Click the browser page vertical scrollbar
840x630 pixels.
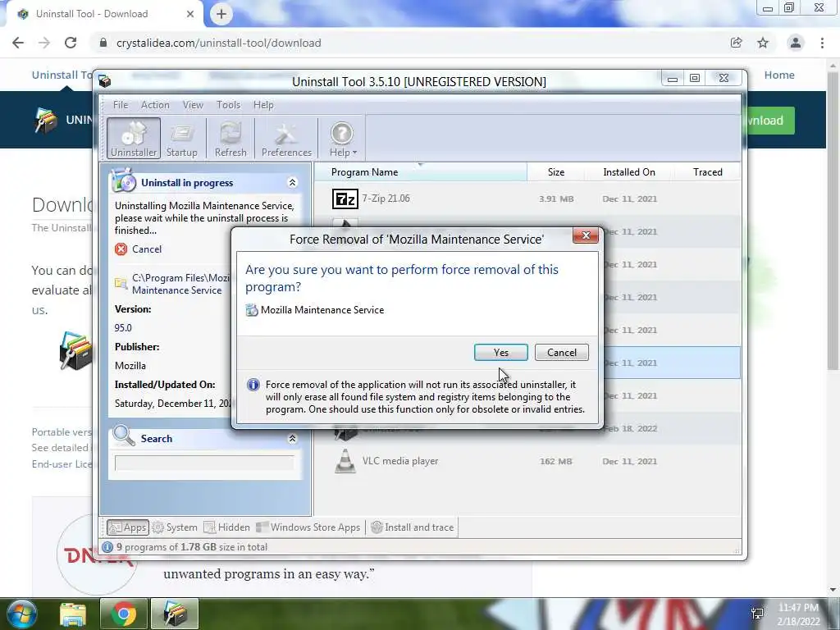point(833,222)
